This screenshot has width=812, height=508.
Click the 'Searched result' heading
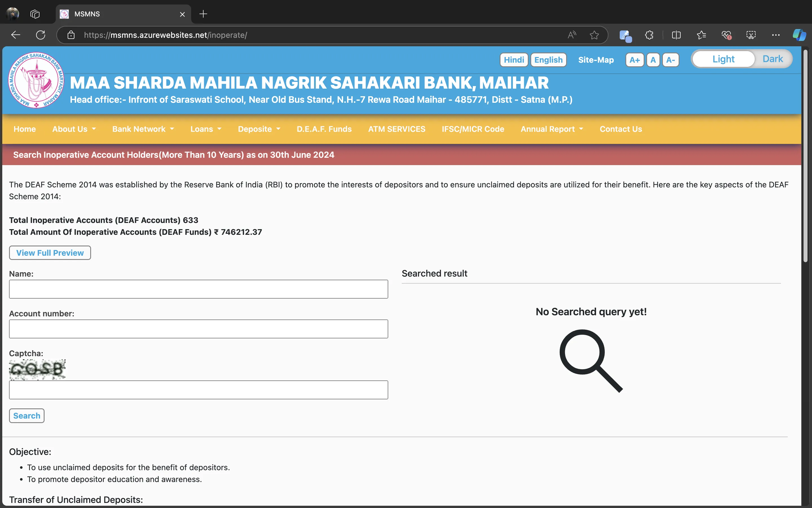click(434, 273)
